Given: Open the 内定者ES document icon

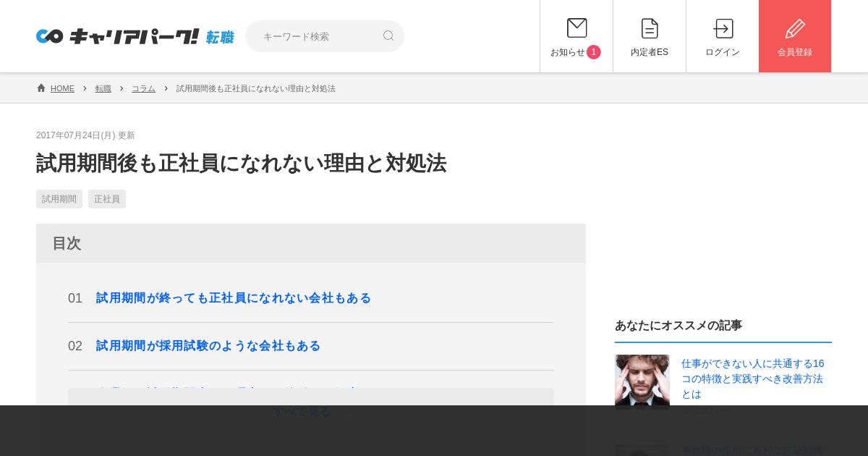Looking at the screenshot, I should pyautogui.click(x=650, y=28).
